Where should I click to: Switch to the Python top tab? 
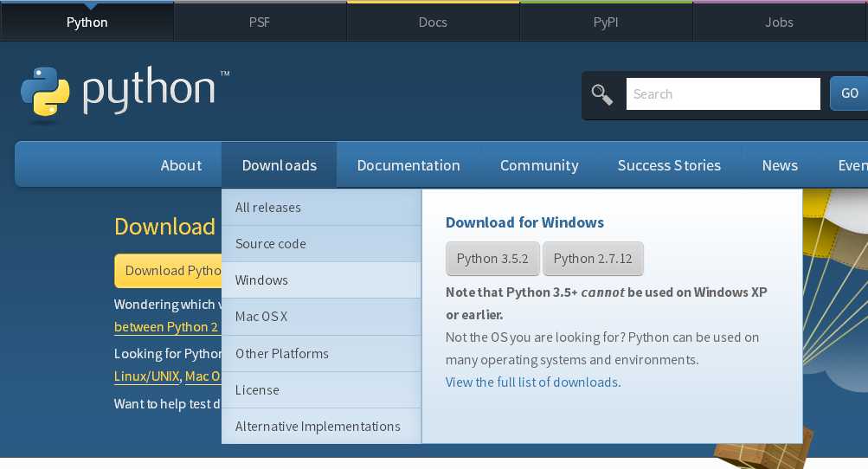click(x=87, y=22)
